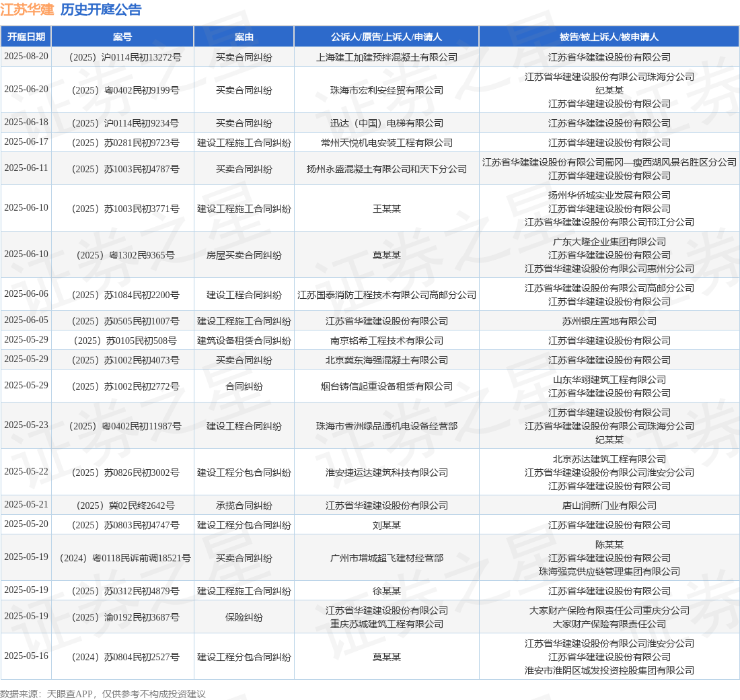This screenshot has height=700, width=740.
Task: Click defendant 苏州银庄置地有限公司
Action: [609, 321]
